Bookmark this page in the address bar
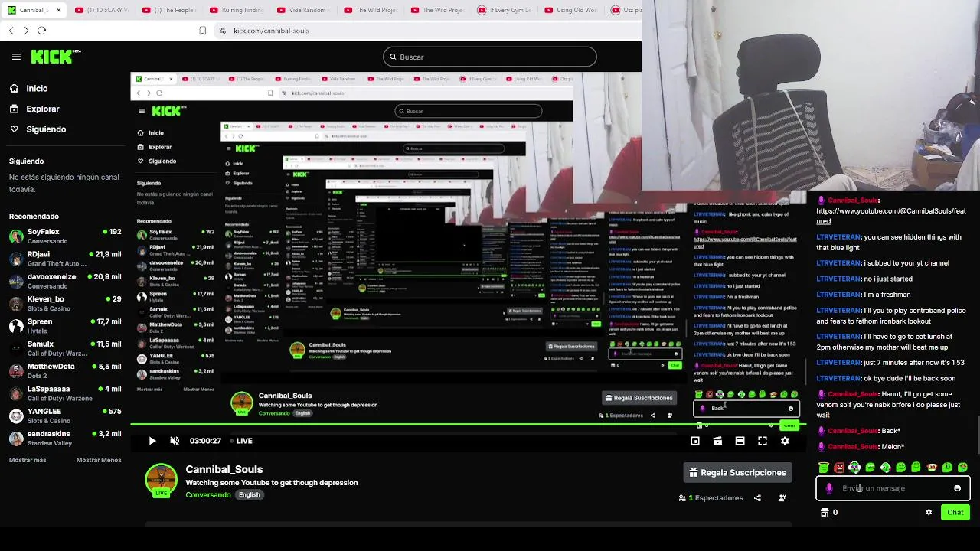Viewport: 980px width, 551px height. click(202, 31)
